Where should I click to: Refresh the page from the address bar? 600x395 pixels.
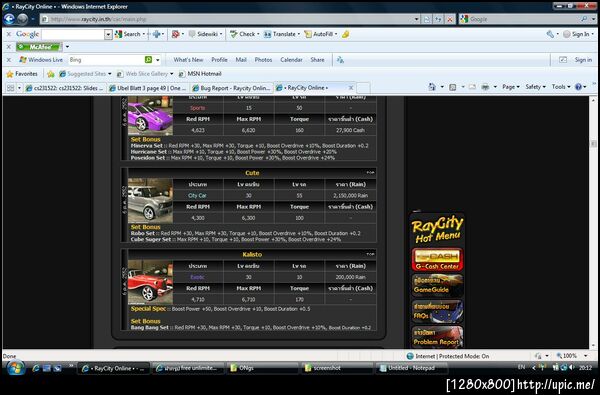point(438,19)
